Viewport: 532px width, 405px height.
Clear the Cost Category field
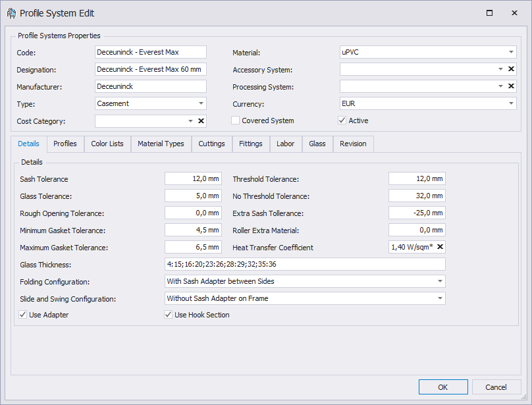click(201, 121)
